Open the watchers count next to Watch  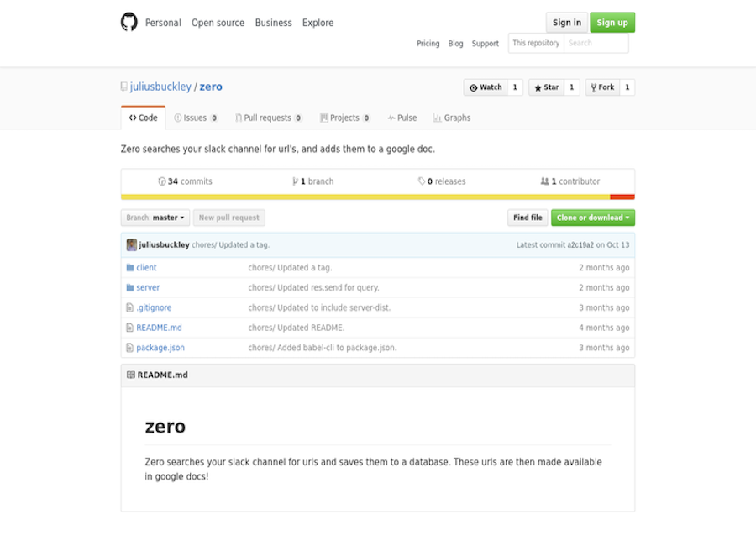coord(515,87)
